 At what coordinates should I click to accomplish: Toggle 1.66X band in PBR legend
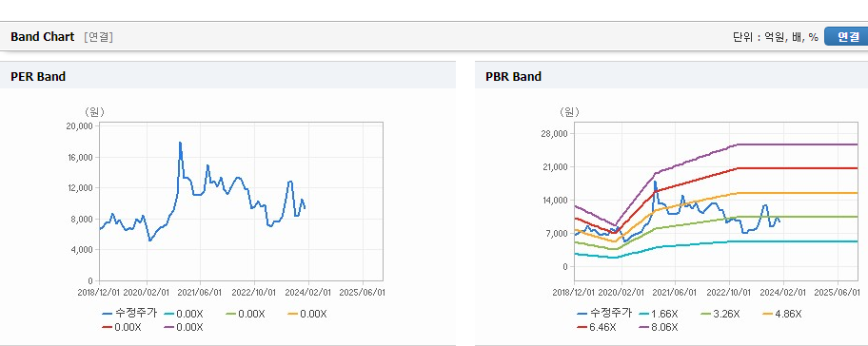659,314
